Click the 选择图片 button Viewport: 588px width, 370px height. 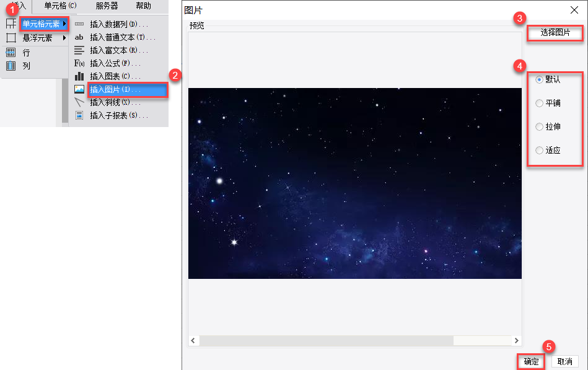(555, 33)
